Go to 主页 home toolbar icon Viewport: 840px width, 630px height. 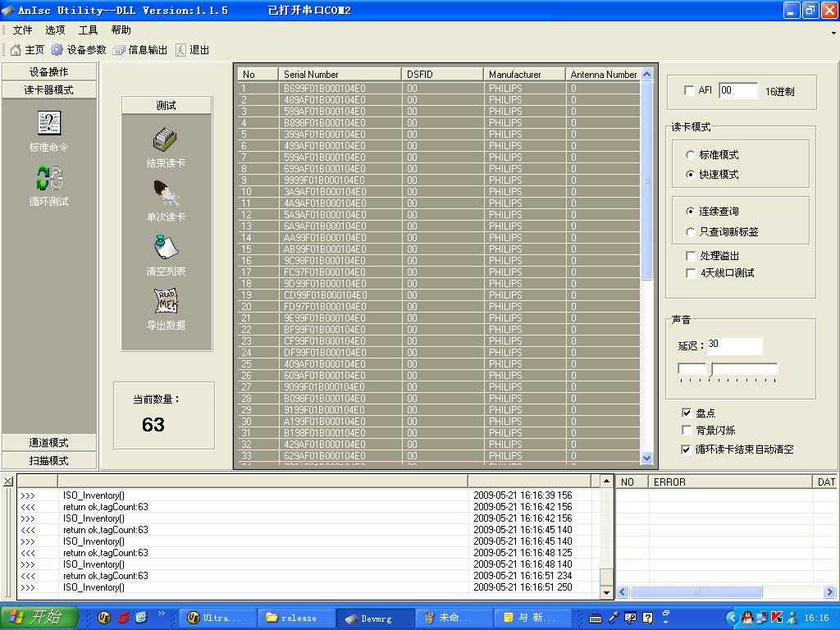(x=16, y=50)
